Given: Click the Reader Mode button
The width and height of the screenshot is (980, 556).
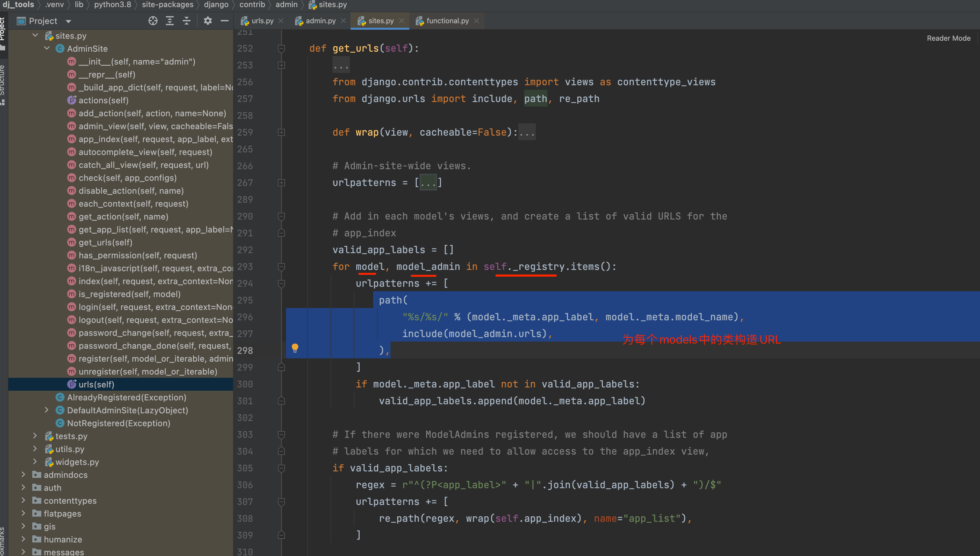Looking at the screenshot, I should coord(948,38).
